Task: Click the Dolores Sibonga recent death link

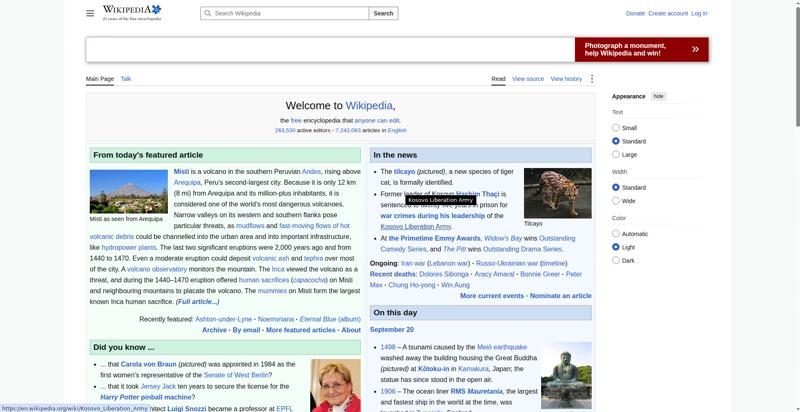Action: [444, 274]
